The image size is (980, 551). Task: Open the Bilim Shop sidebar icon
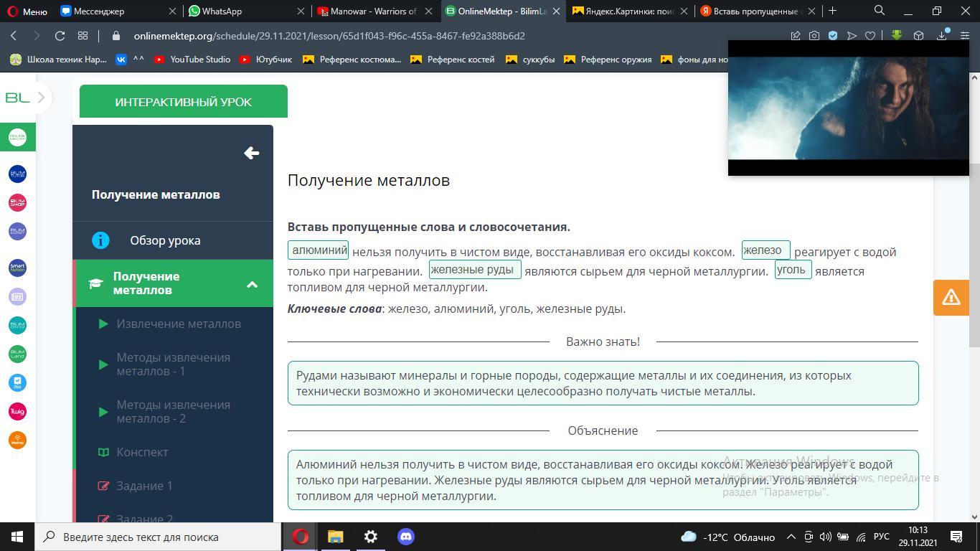[17, 202]
